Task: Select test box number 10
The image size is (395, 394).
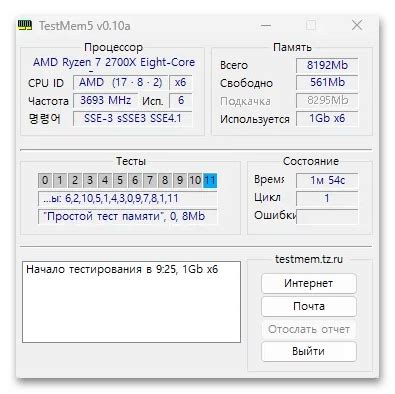Action: click(195, 180)
